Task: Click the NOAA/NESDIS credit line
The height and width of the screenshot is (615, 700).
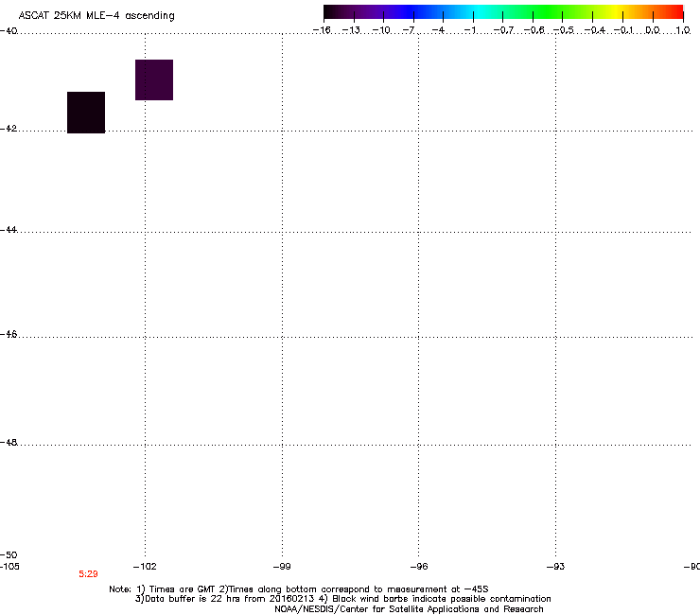Action: [x=409, y=609]
